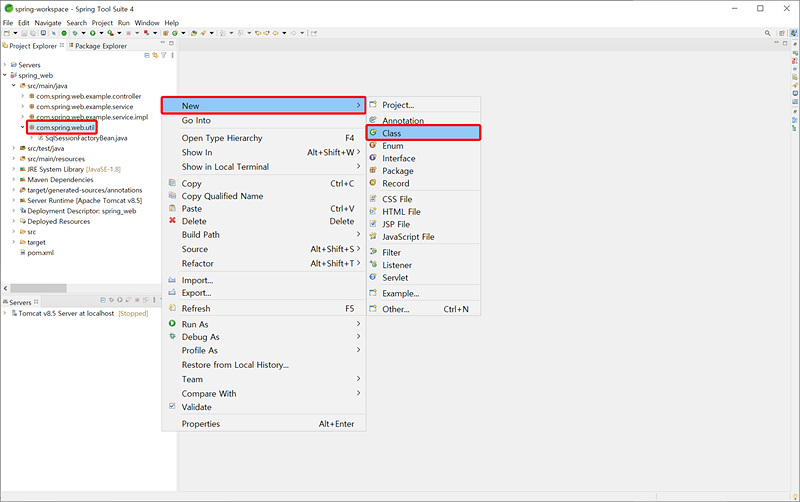Open the Debug toolbar dropdown arrow

click(x=83, y=33)
